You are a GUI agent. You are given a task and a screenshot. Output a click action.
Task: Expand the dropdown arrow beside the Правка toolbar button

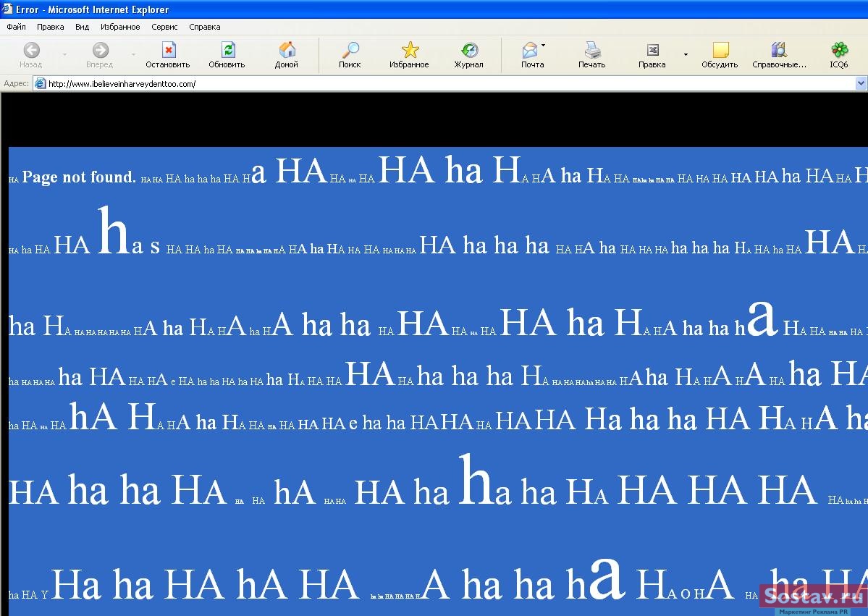coord(686,55)
